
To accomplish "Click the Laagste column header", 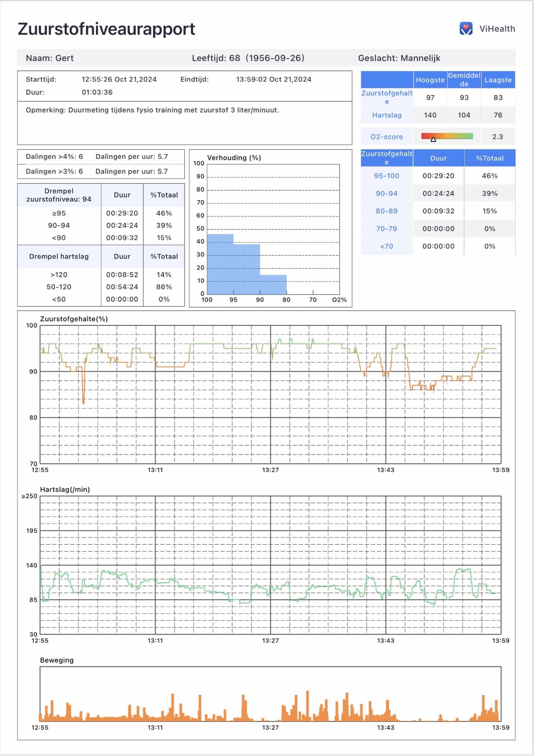I will pyautogui.click(x=498, y=80).
